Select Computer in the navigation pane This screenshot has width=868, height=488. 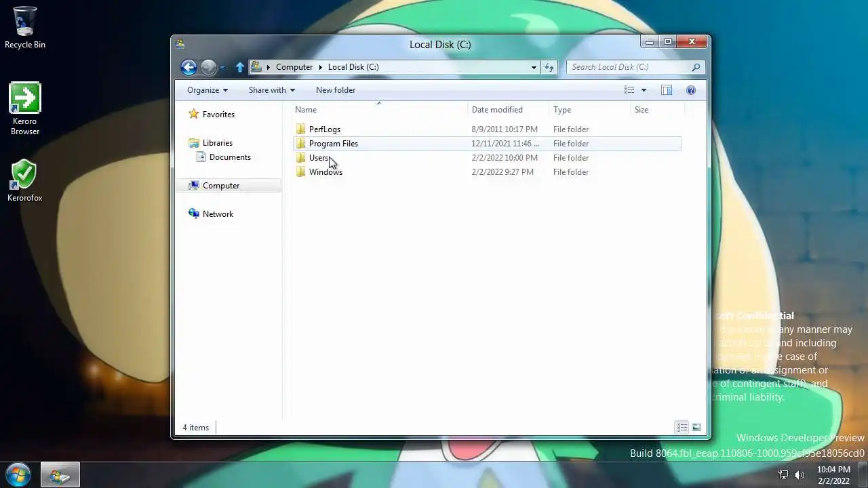click(221, 186)
